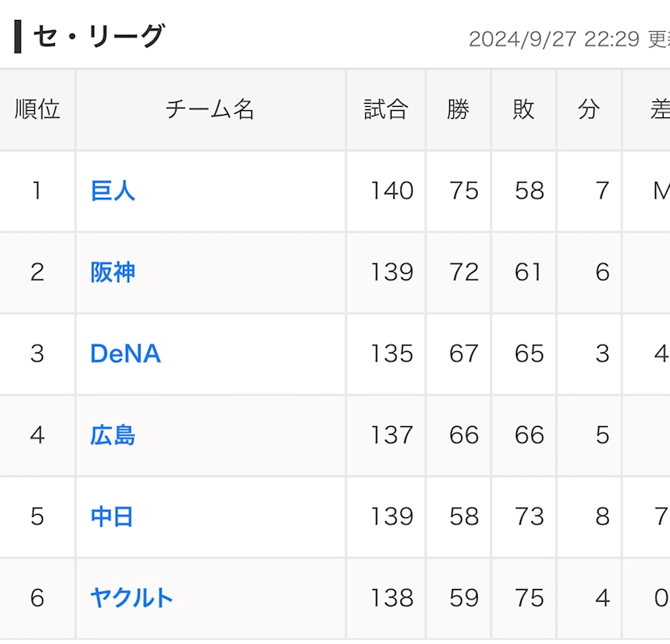Click ヤクルト's games played cell showing 138
The width and height of the screenshot is (670, 644).
click(x=392, y=598)
